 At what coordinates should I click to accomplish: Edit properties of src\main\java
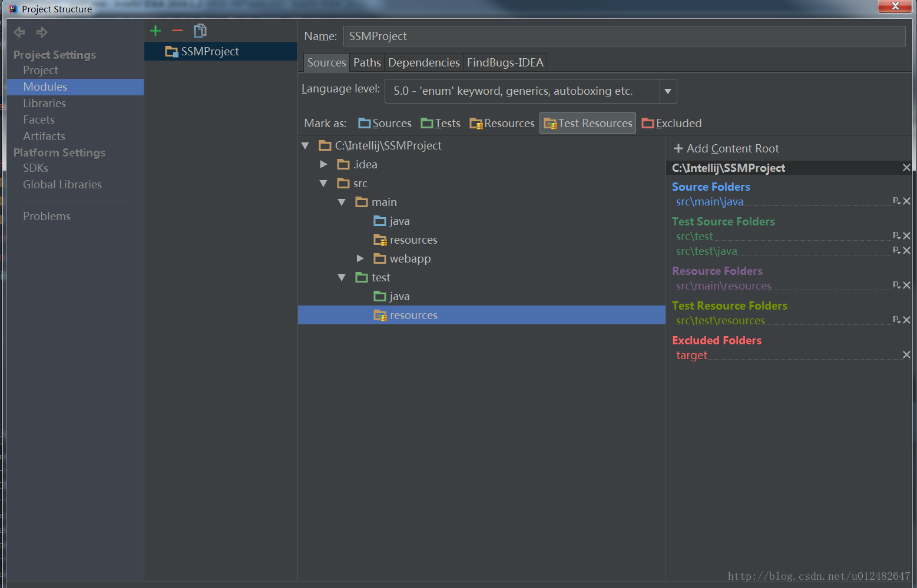point(896,201)
